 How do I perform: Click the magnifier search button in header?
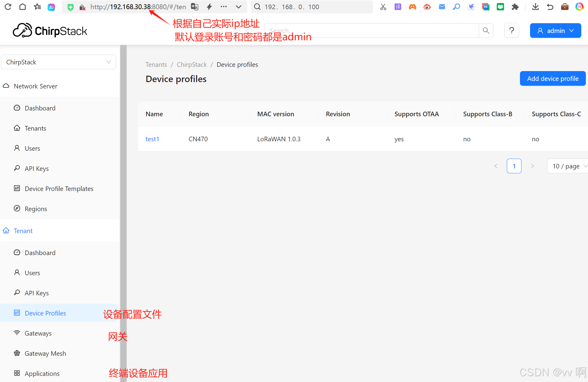pos(486,31)
